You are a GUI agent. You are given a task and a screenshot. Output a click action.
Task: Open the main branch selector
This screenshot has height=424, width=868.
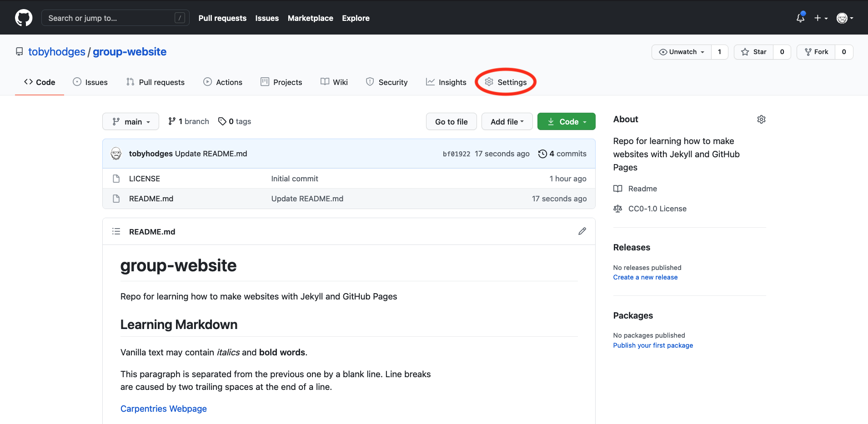point(130,121)
